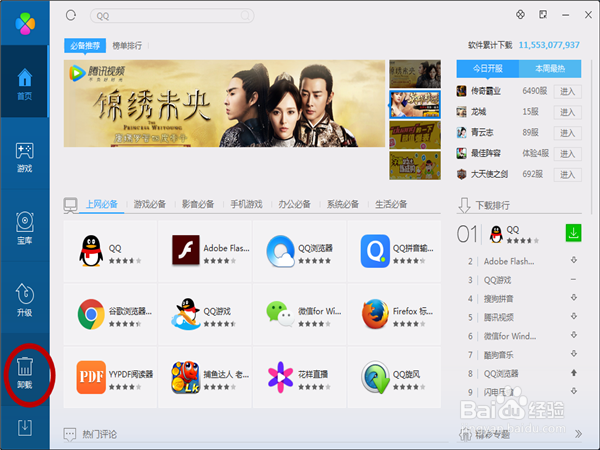Click the app logo at top of sidebar
This screenshot has width=600, height=450.
[x=25, y=23]
